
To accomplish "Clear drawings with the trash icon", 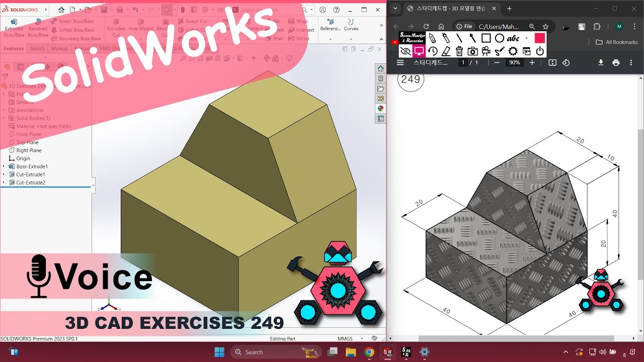I will pyautogui.click(x=459, y=51).
